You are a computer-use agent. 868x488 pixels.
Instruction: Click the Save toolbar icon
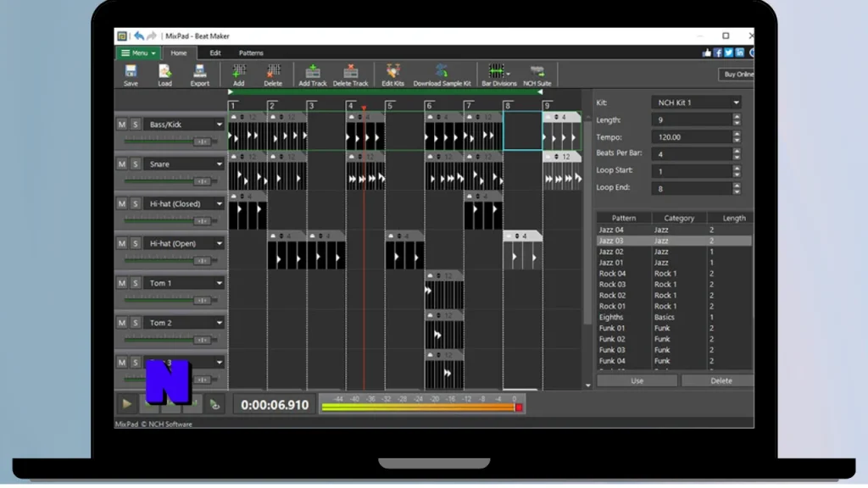(131, 75)
